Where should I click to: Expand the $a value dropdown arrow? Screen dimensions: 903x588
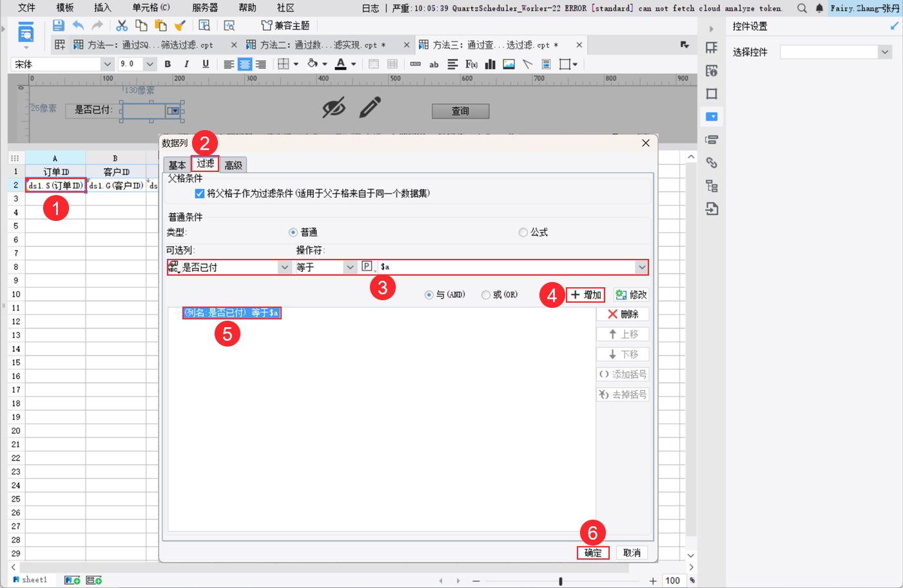click(x=641, y=267)
